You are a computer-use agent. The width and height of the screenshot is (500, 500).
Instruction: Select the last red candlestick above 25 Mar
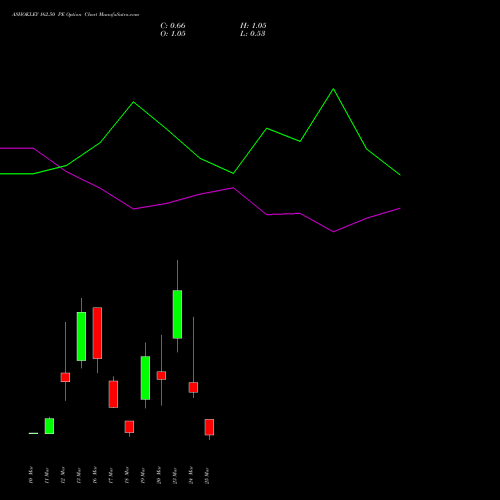(x=209, y=427)
